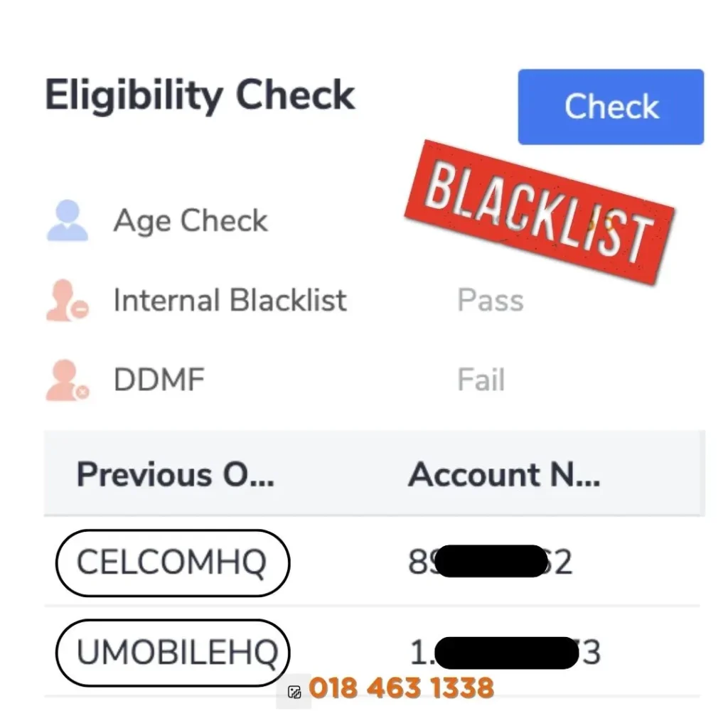Viewport: 728px width, 728px height.
Task: Click the x badge on the DDMF icon
Action: pos(80,392)
